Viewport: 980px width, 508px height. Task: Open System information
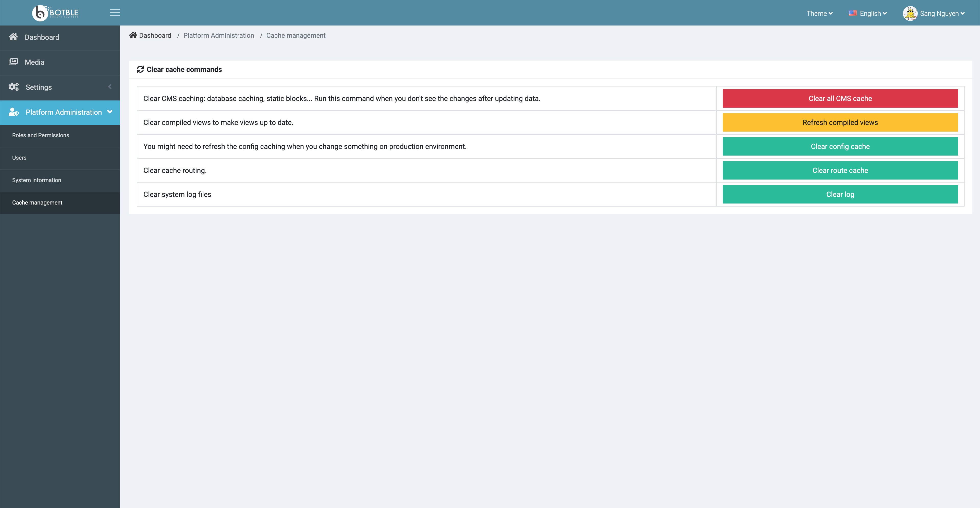tap(60, 180)
